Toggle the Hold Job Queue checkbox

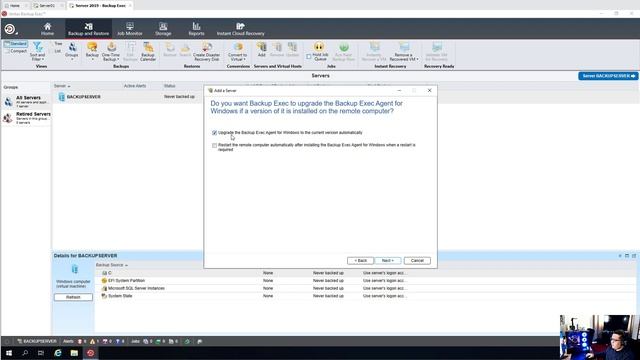(309, 57)
